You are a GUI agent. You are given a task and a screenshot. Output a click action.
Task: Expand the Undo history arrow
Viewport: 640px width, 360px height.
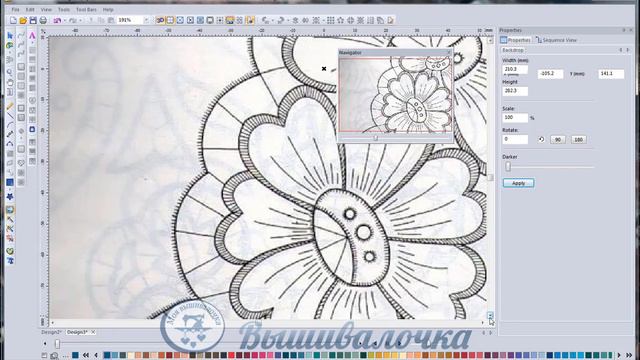(64, 20)
